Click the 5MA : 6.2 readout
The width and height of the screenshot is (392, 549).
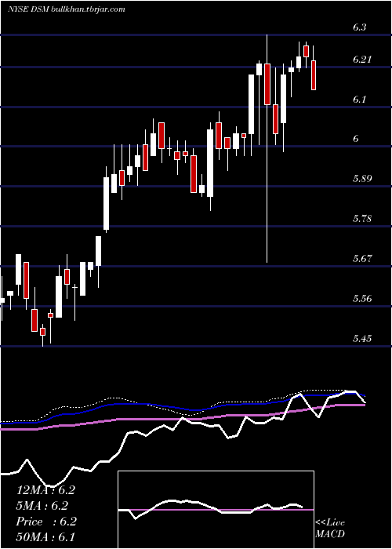pyautogui.click(x=42, y=506)
